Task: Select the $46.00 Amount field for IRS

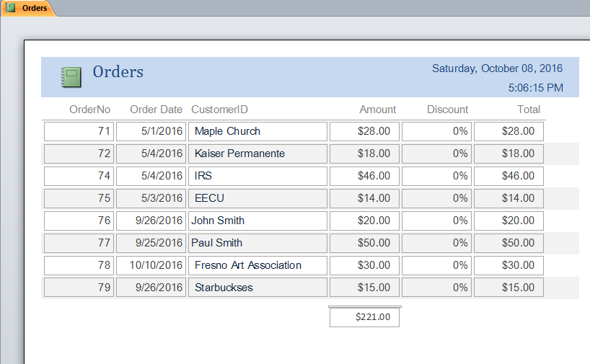Action: 364,176
